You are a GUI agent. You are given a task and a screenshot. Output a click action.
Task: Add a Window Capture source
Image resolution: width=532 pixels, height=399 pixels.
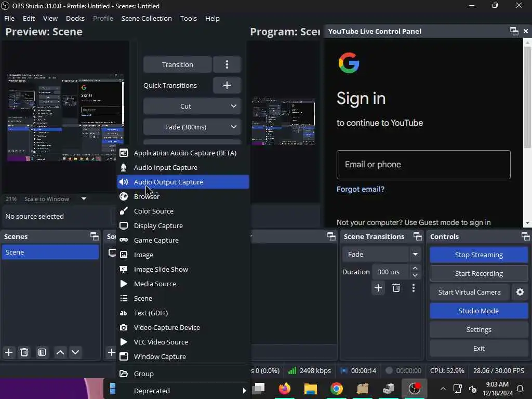click(x=183, y=356)
